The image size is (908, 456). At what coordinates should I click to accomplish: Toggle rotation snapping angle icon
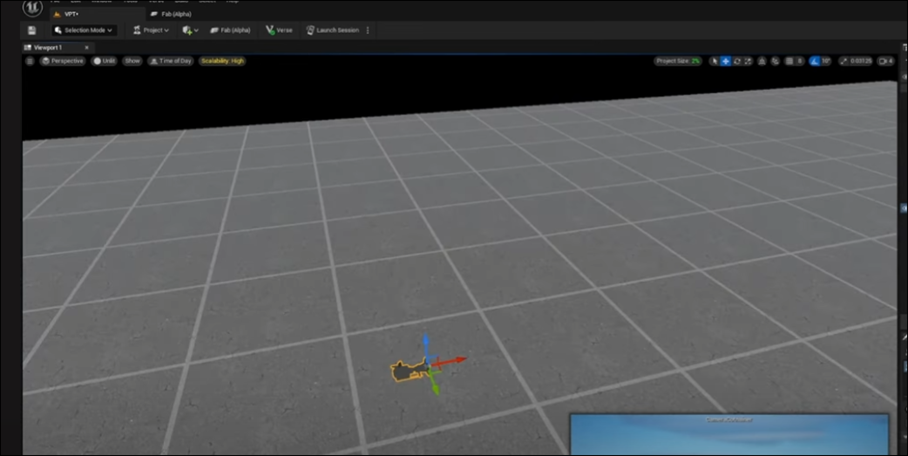tap(815, 61)
